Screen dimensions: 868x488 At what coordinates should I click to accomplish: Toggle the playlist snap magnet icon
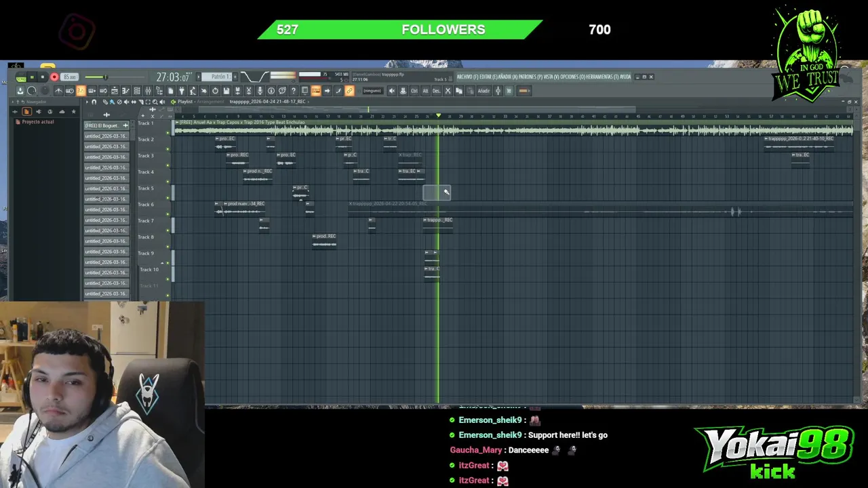tap(94, 102)
